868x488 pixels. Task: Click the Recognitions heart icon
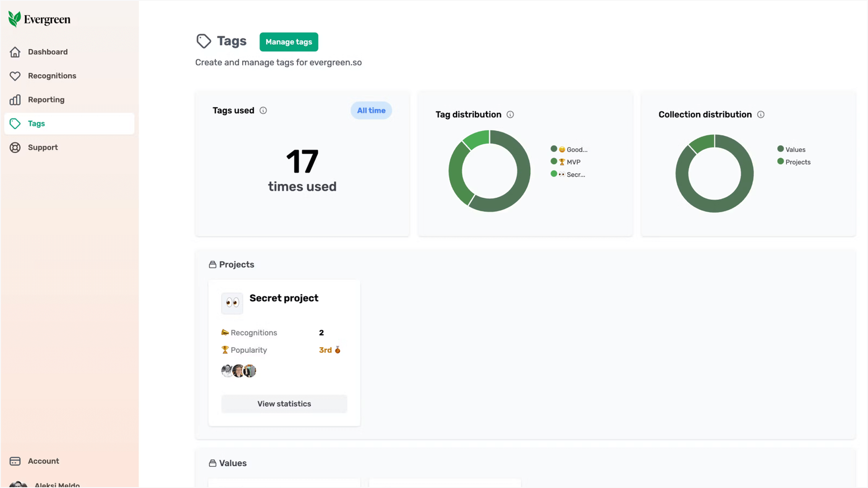click(15, 76)
